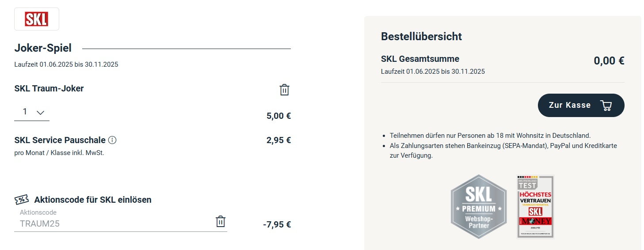Click the Bestellübersicht heading

[421, 37]
